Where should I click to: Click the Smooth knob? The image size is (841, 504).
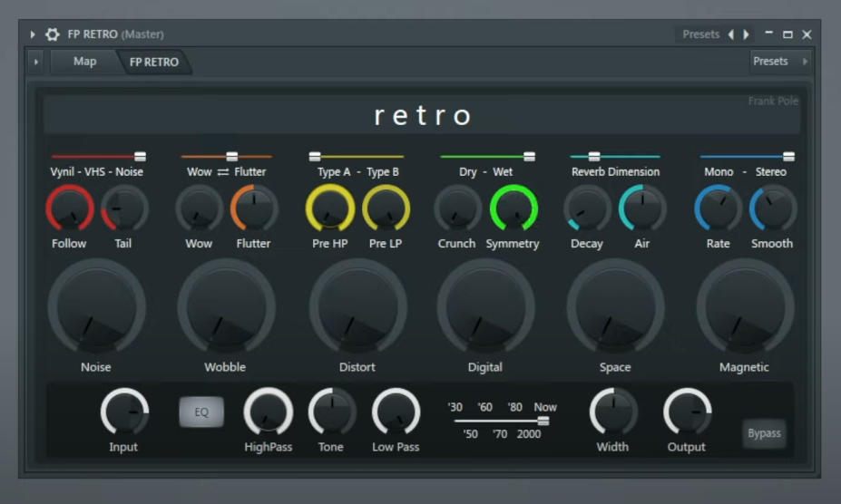(773, 208)
